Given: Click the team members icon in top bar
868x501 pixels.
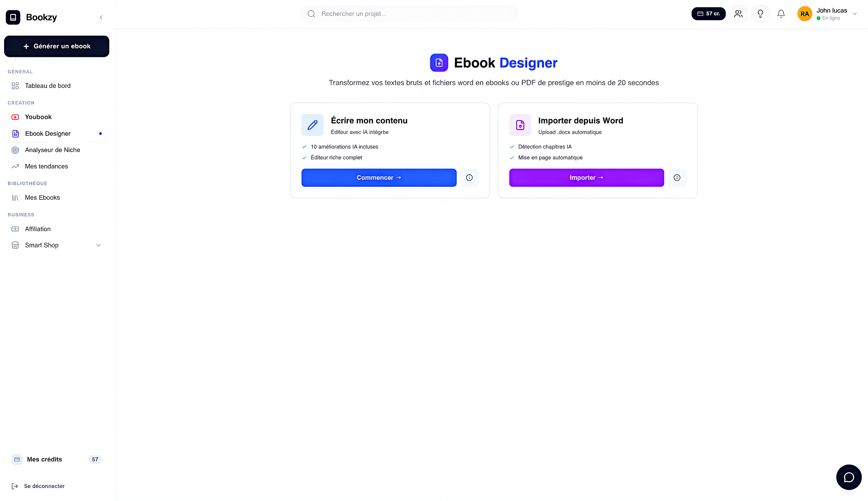Looking at the screenshot, I should (738, 14).
